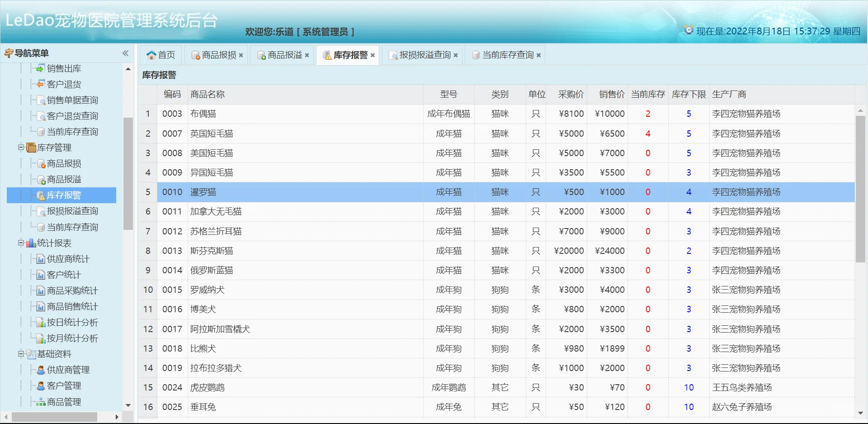Collapse the 统计报表 tree node
The height and width of the screenshot is (424, 868).
(20, 243)
